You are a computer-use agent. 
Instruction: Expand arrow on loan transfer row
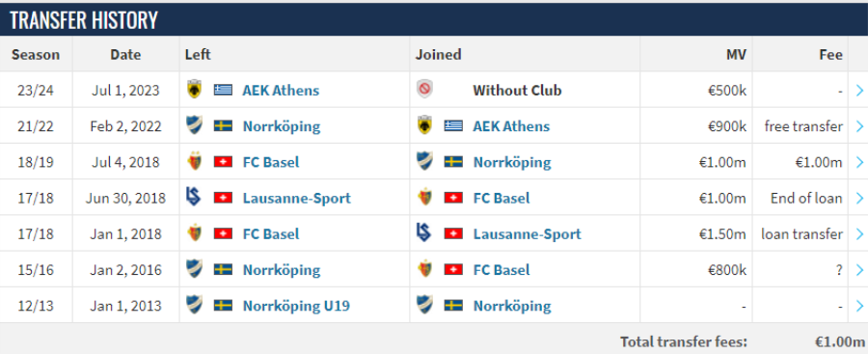(x=859, y=234)
